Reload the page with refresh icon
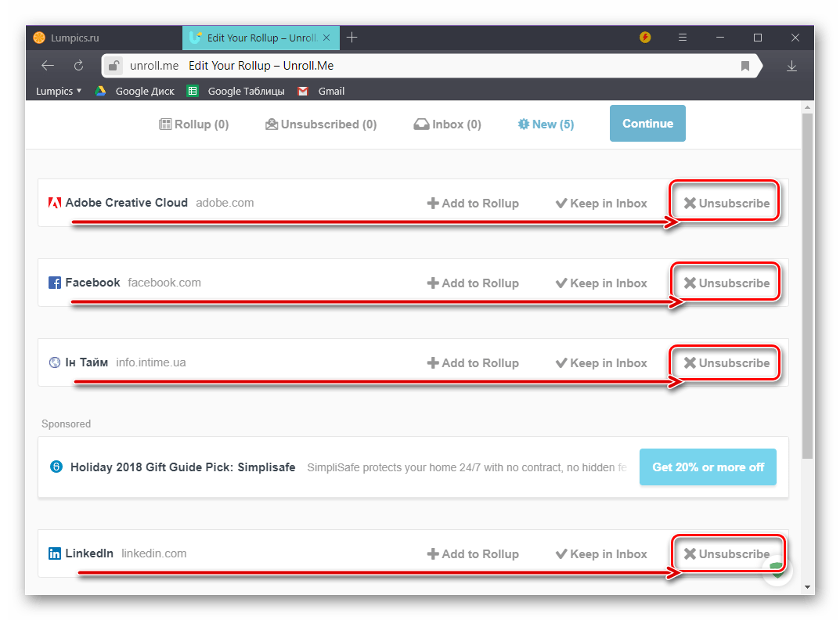The width and height of the screenshot is (840, 620). pyautogui.click(x=78, y=66)
